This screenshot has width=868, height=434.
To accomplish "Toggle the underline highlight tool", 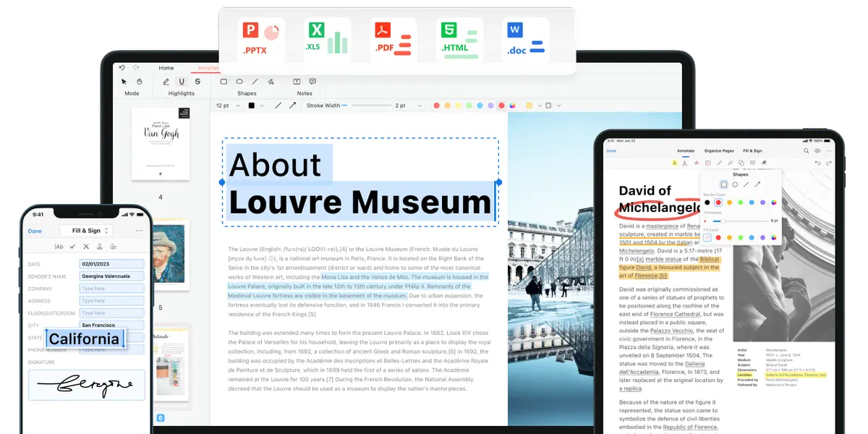I will (181, 81).
